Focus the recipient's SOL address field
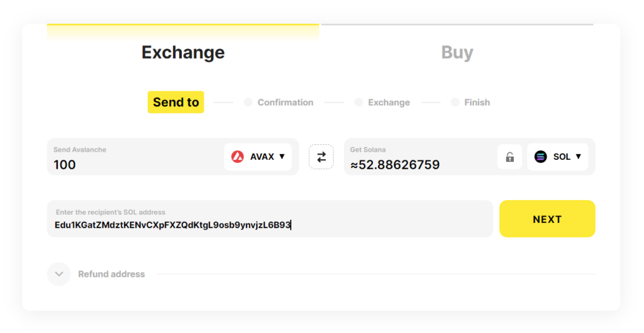 [270, 224]
